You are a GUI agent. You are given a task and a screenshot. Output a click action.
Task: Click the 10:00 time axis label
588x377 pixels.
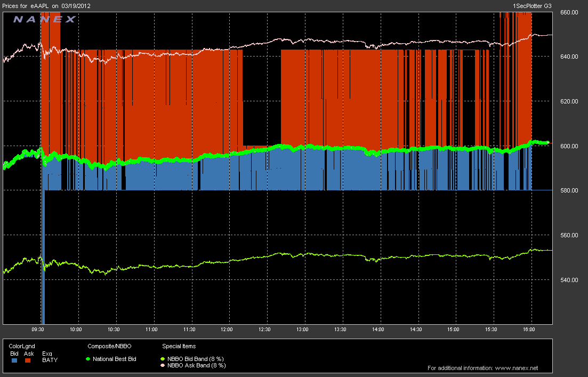point(76,330)
